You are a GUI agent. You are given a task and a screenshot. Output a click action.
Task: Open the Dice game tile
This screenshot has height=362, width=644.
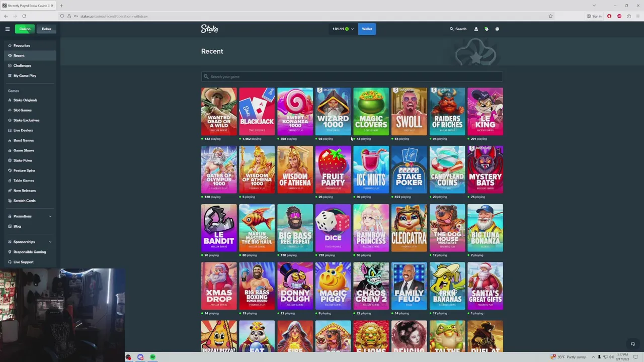333,228
